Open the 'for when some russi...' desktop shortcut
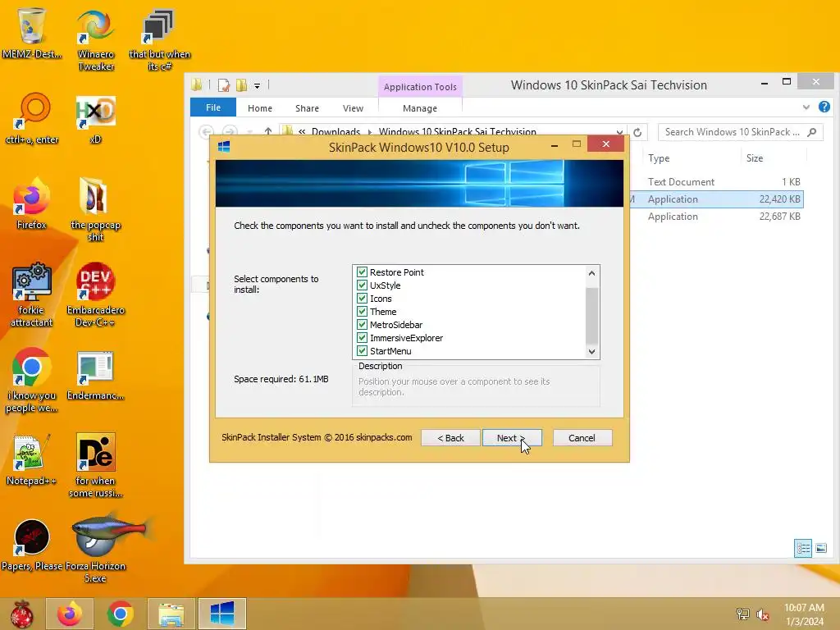Image resolution: width=840 pixels, height=630 pixels. [95, 465]
